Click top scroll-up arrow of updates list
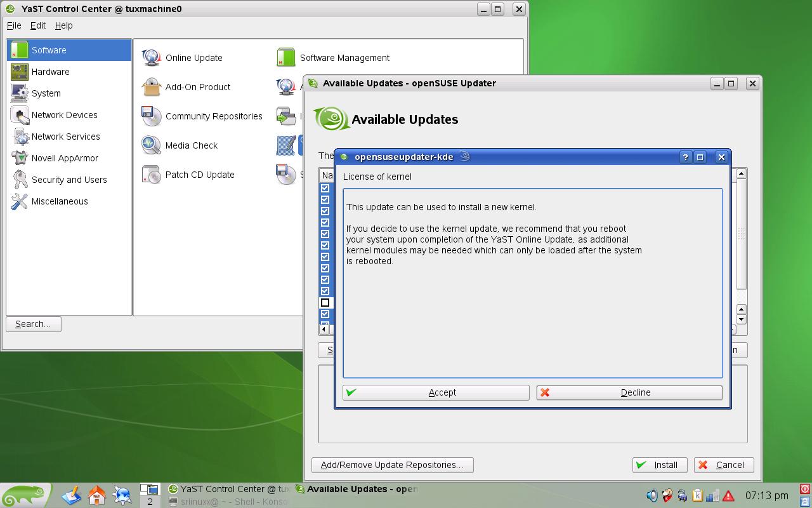The width and height of the screenshot is (812, 508). point(741,173)
